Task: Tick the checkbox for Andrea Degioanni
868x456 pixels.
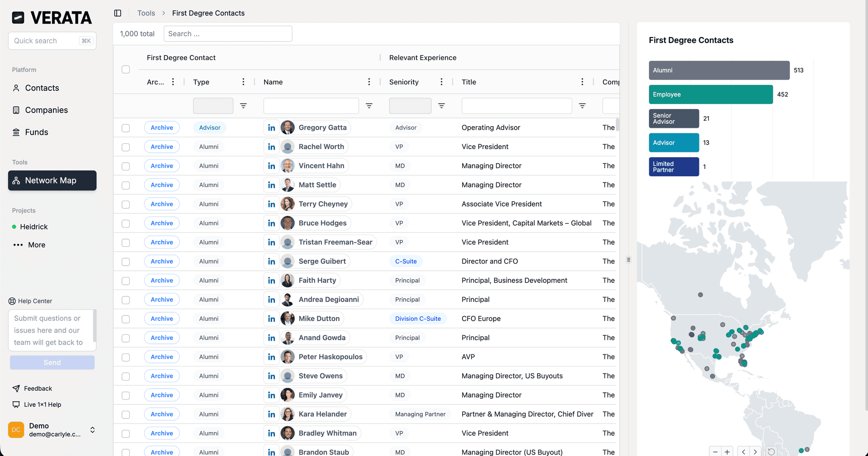Action: (x=126, y=300)
